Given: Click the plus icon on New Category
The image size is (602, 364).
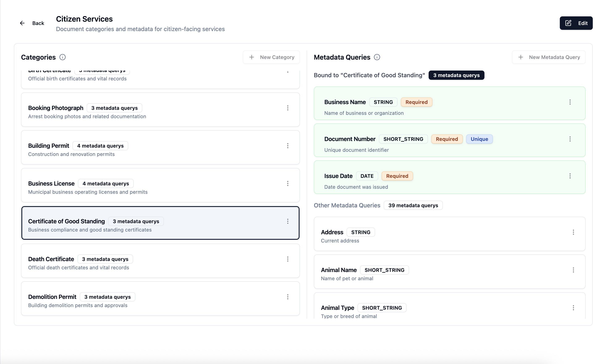Looking at the screenshot, I should point(251,57).
